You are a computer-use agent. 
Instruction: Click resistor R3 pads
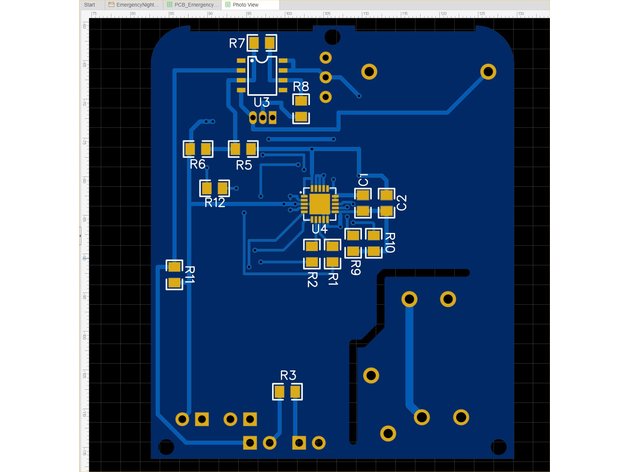288,392
